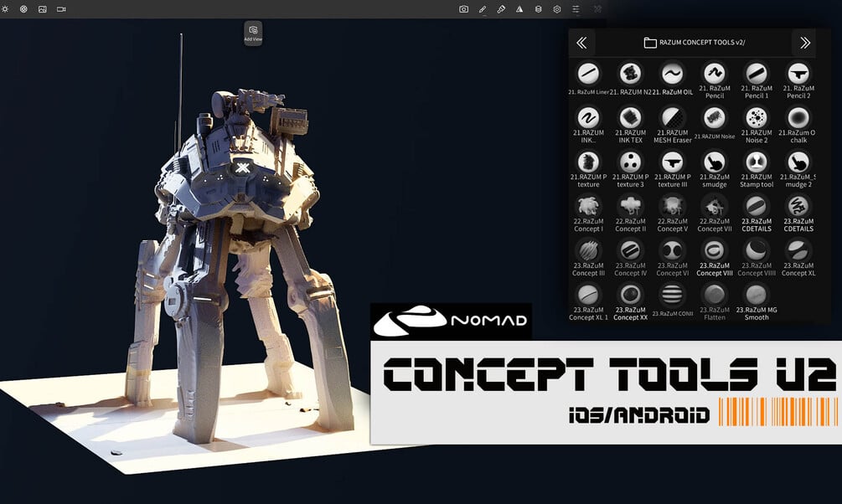Select the 23.RaZuM CONII striped brush

pyautogui.click(x=672, y=301)
